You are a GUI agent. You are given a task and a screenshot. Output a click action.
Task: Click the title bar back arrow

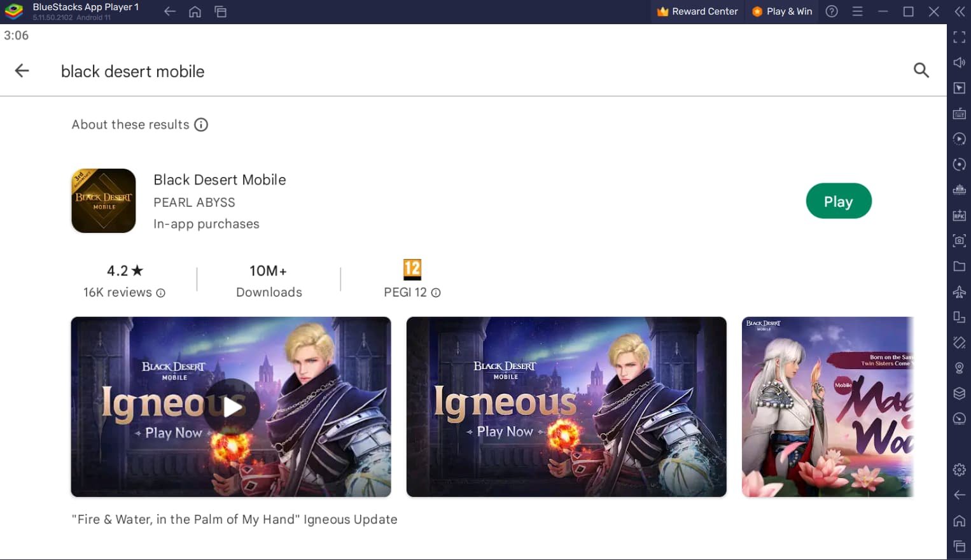coord(169,11)
